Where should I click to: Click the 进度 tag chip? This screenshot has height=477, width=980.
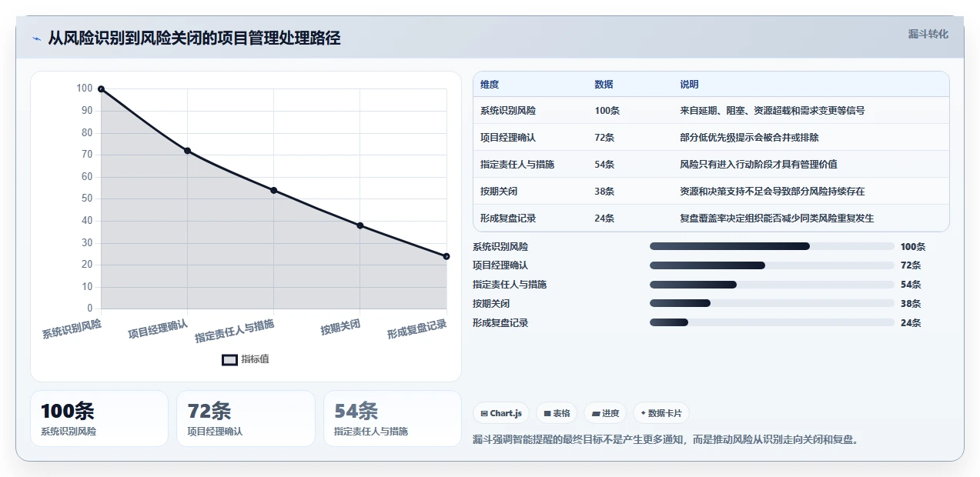(605, 413)
